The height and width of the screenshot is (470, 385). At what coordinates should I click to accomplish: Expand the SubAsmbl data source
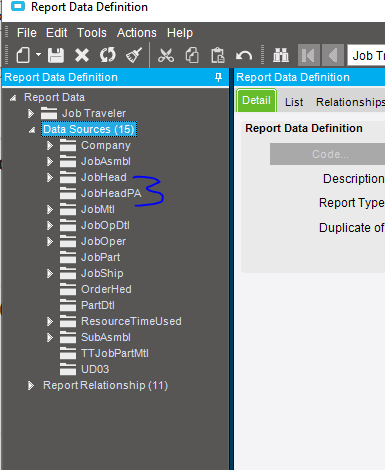(x=50, y=337)
